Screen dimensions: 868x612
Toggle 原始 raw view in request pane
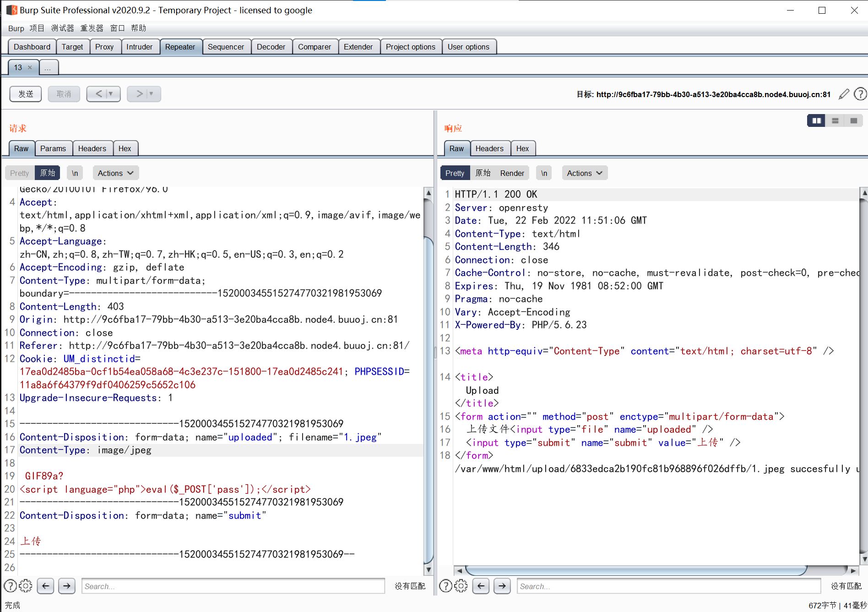coord(48,173)
